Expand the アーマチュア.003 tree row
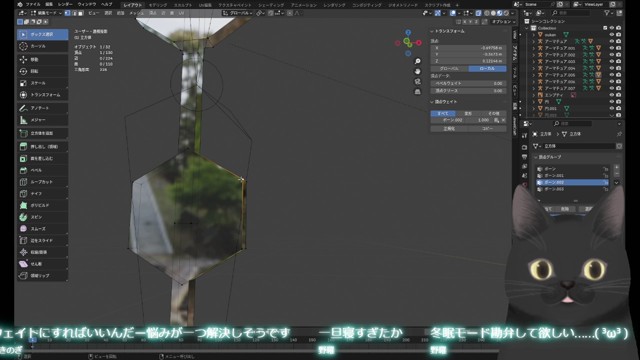Screen dimensions: 640x360 533,62
